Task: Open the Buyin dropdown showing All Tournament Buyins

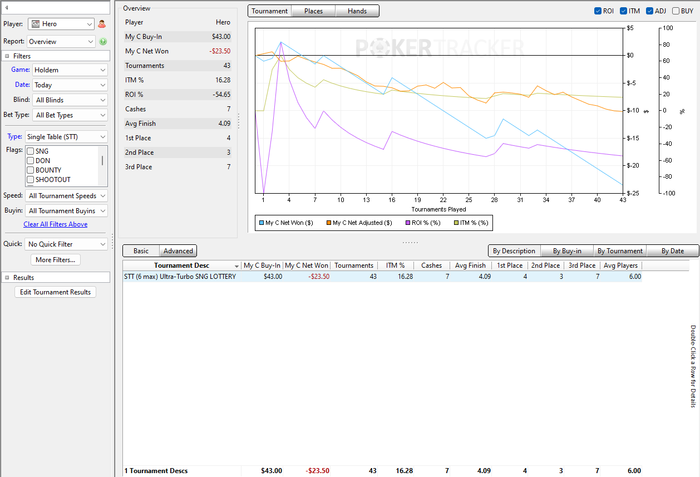Action: coord(67,211)
